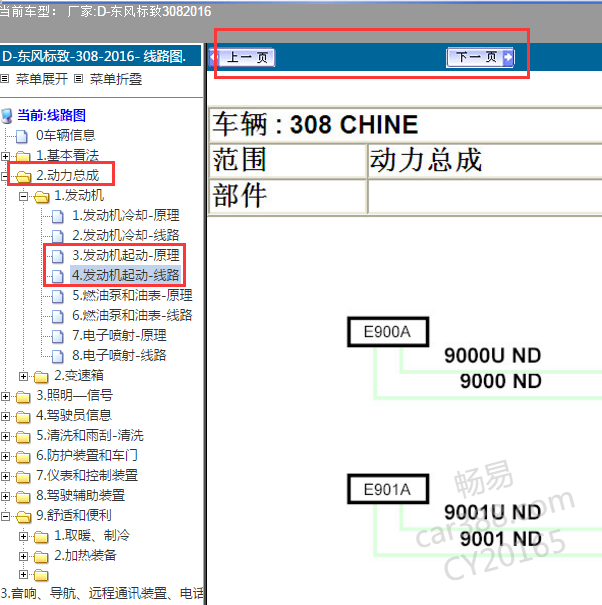Click page icon of 3.发动机起动-原理
Viewport: 602px width, 605px height.
click(57, 256)
